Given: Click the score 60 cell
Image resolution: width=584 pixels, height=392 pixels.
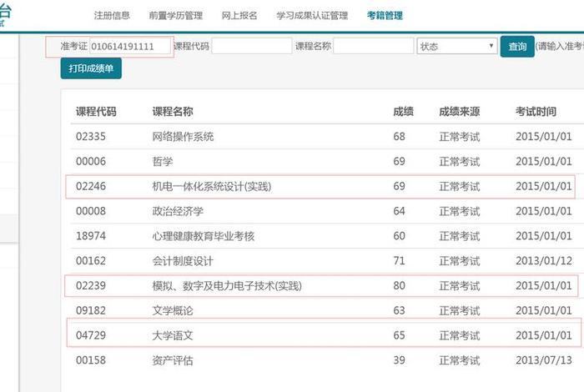Looking at the screenshot, I should point(399,236).
